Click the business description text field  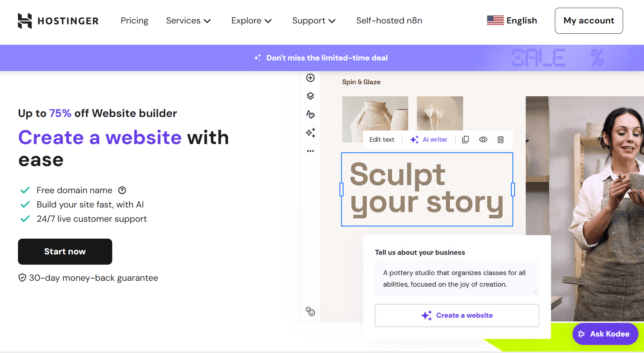[457, 278]
